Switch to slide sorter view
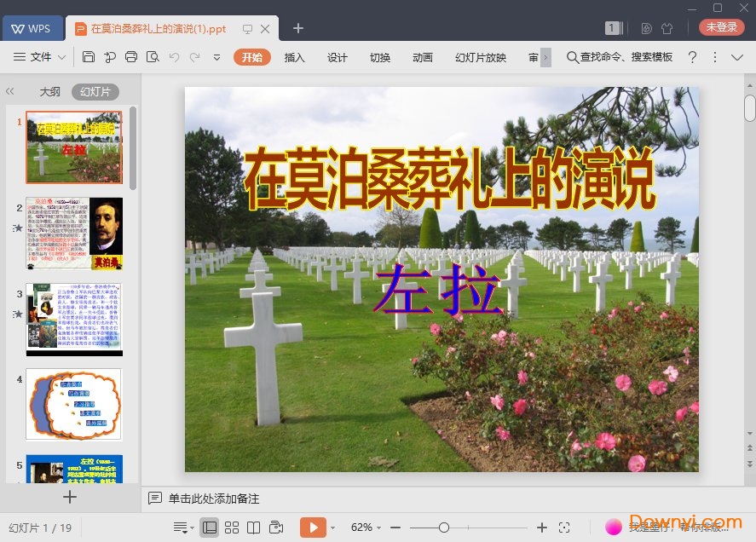The height and width of the screenshot is (542, 756). point(233,527)
